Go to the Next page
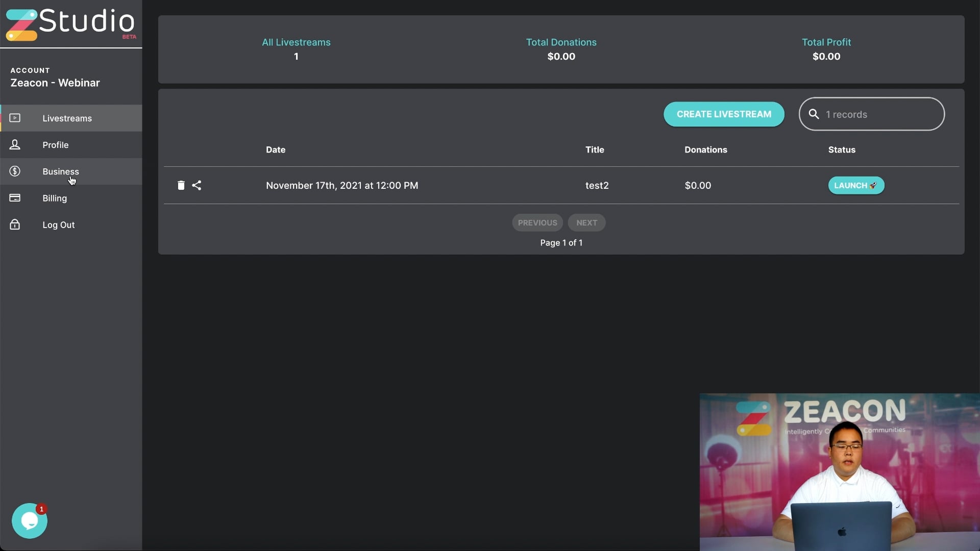 click(586, 222)
